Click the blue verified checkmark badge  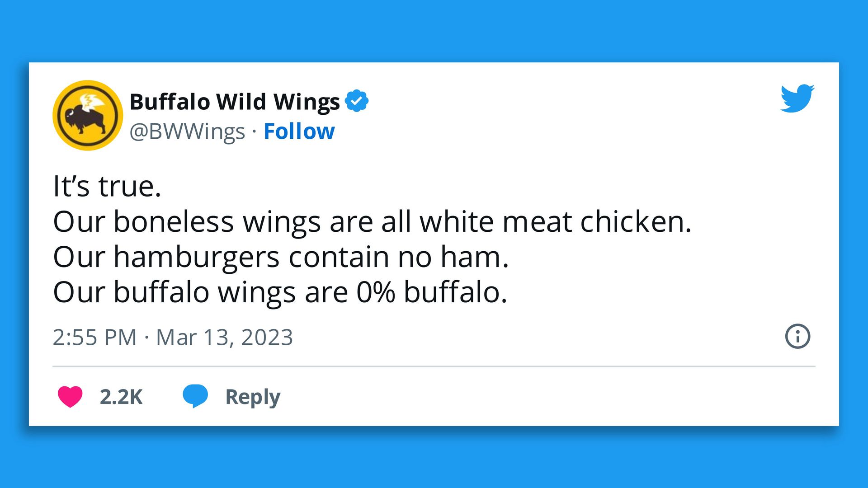[x=357, y=101]
